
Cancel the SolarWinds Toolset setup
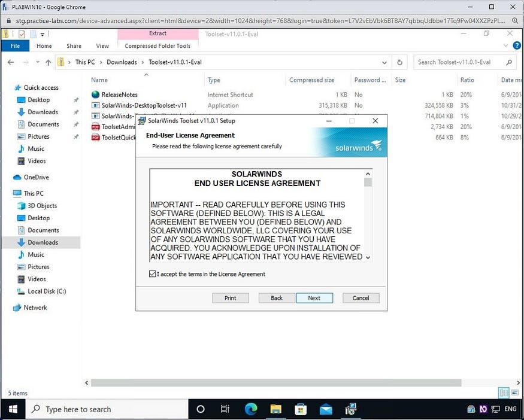pos(361,298)
